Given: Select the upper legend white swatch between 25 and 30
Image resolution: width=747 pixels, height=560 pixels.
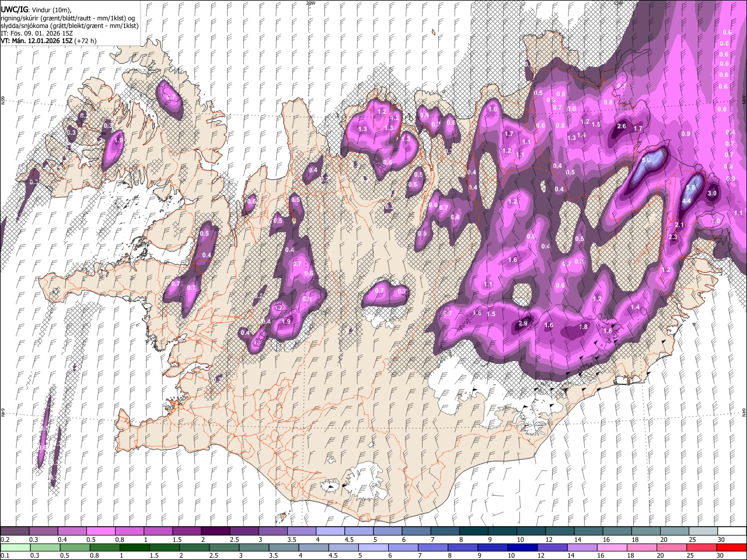Looking at the screenshot, I should tap(702, 531).
